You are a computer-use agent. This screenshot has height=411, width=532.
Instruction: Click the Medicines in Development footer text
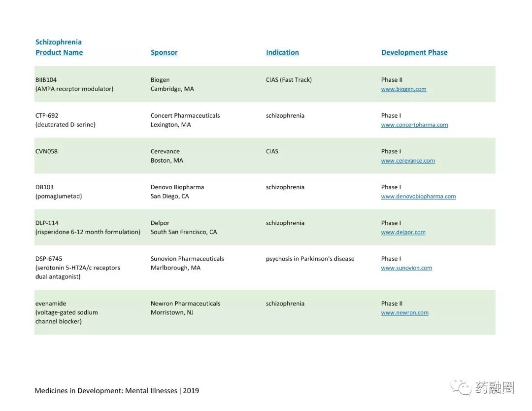point(117,391)
